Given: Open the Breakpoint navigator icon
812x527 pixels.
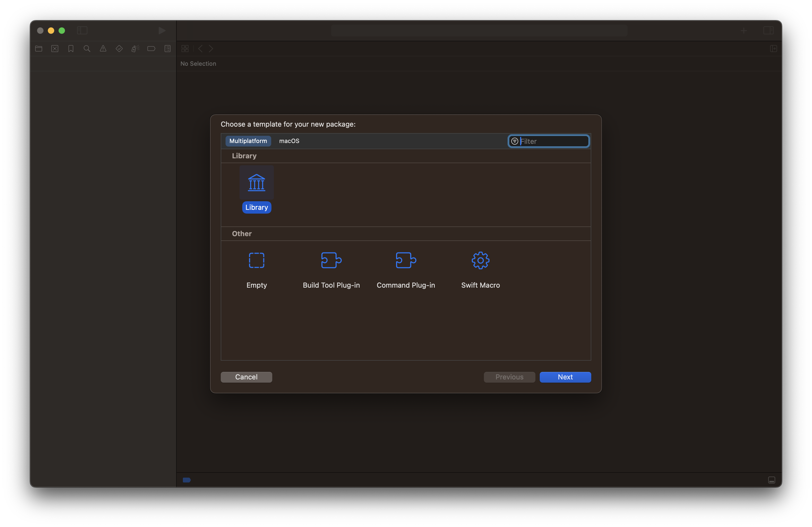Looking at the screenshot, I should (151, 49).
